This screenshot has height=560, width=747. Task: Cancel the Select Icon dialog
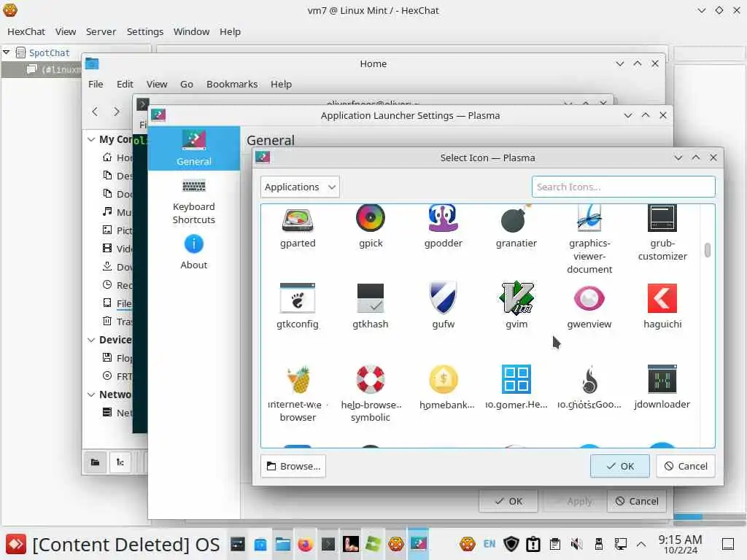(x=686, y=466)
